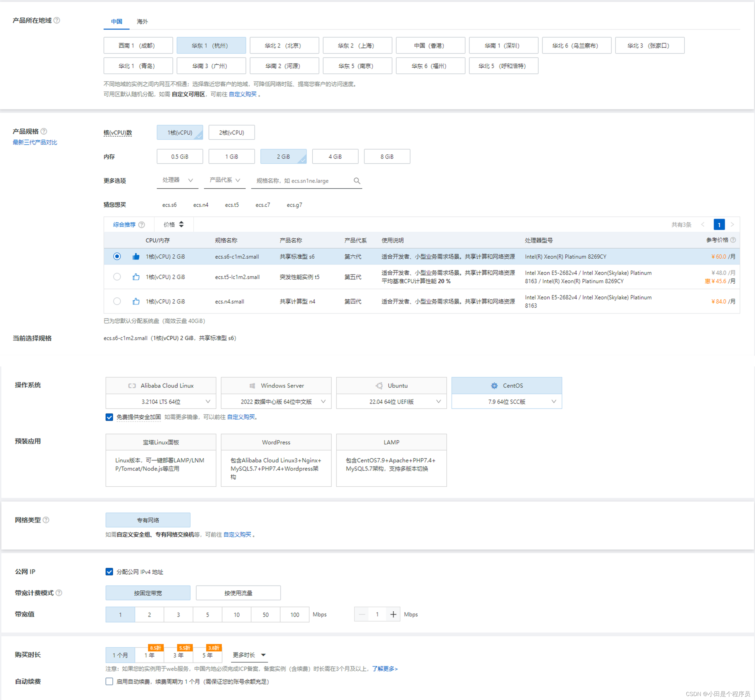Viewport: 755px width, 700px height.
Task: Open the 更多时长 dropdown
Action: tap(249, 655)
